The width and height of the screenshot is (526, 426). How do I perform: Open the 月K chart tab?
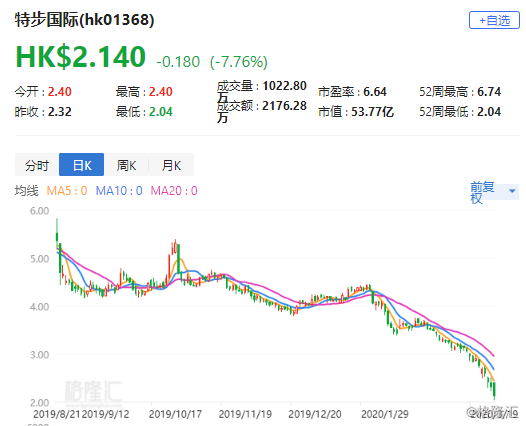171,165
